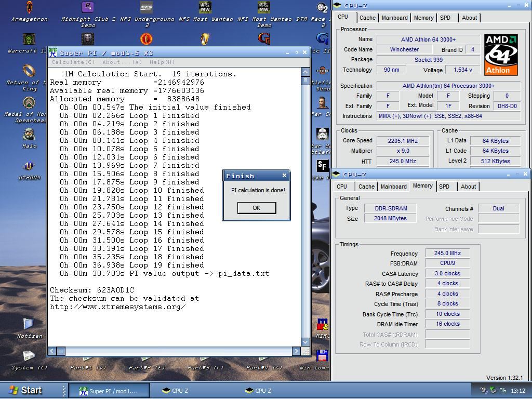
Task: Open NFS Most Wanted Demo icon
Action: point(263,7)
